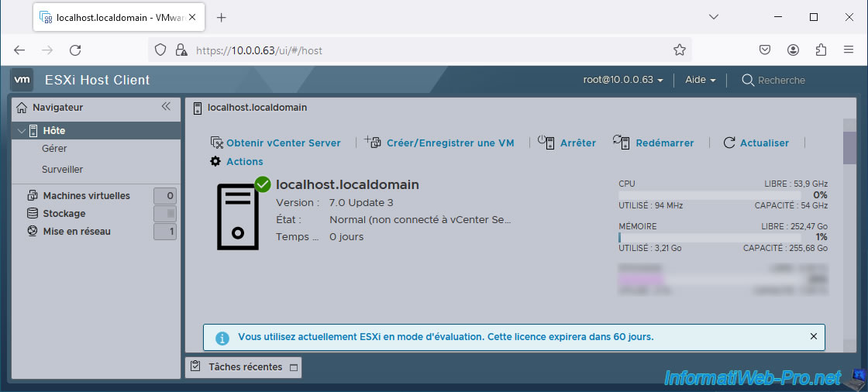Screen dimensions: 868x392
Task: Collapse the Navigateur panel with double chevron
Action: [x=166, y=107]
